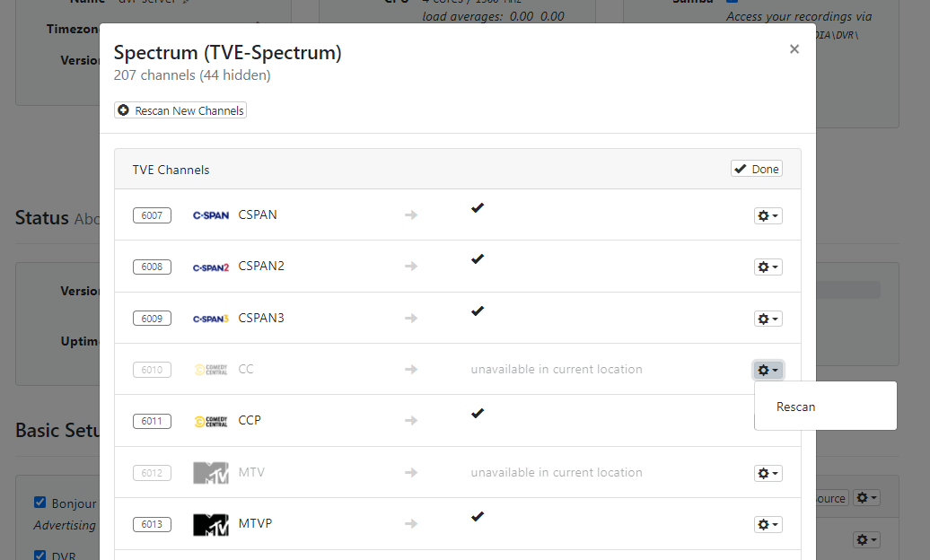Open gear dropdown for CSPAN

tap(768, 216)
